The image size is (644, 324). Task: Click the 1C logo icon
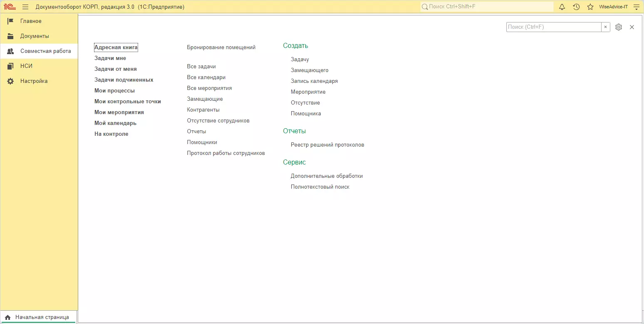[10, 7]
